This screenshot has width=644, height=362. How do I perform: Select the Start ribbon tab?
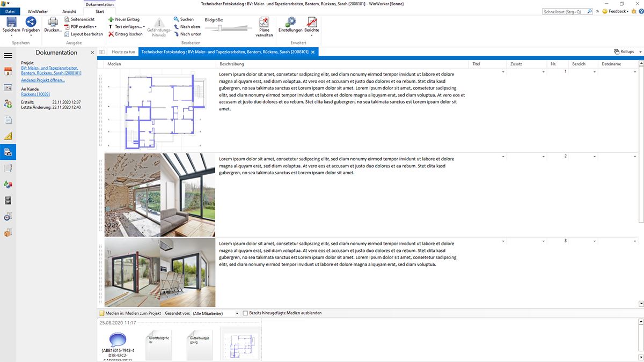[100, 11]
